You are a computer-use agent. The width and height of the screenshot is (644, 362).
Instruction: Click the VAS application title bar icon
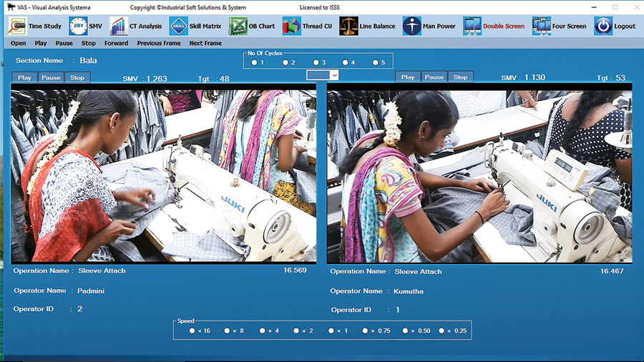[x=11, y=7]
